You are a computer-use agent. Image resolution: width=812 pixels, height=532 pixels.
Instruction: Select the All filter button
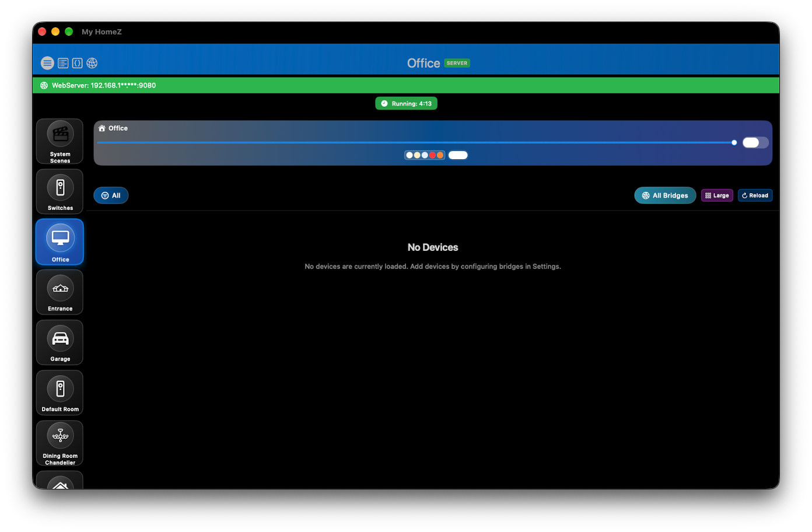111,195
